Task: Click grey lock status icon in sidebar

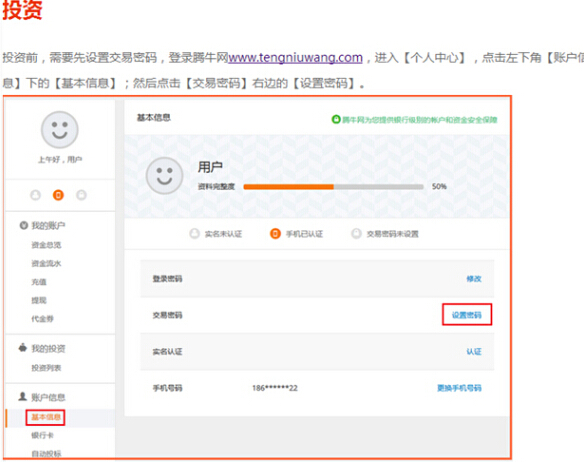Action: (x=81, y=195)
